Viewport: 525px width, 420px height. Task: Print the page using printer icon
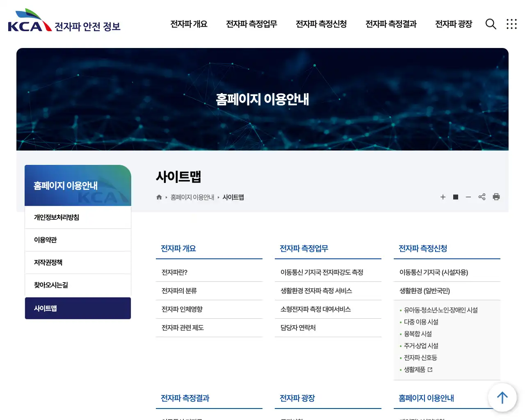(x=496, y=197)
